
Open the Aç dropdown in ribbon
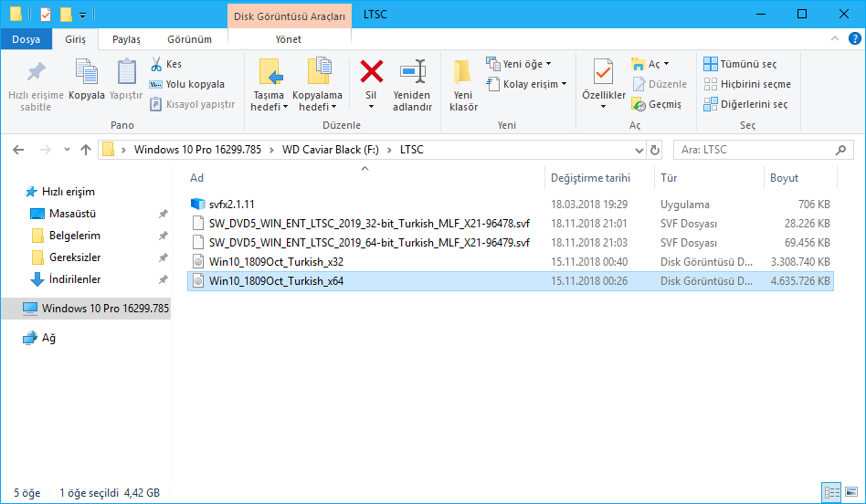point(650,64)
